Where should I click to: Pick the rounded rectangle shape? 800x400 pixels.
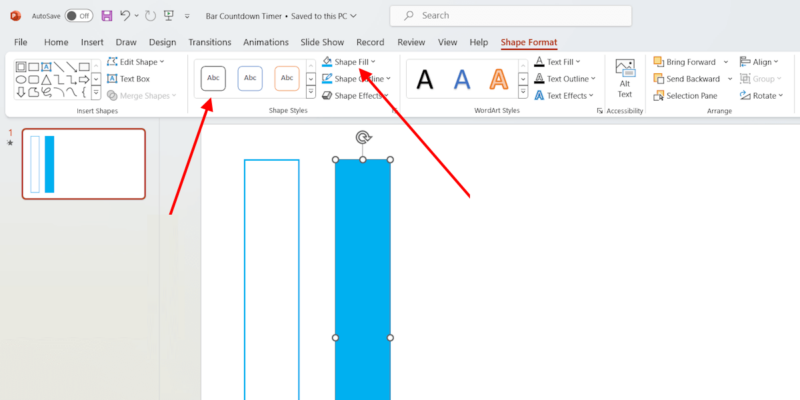coord(34,80)
